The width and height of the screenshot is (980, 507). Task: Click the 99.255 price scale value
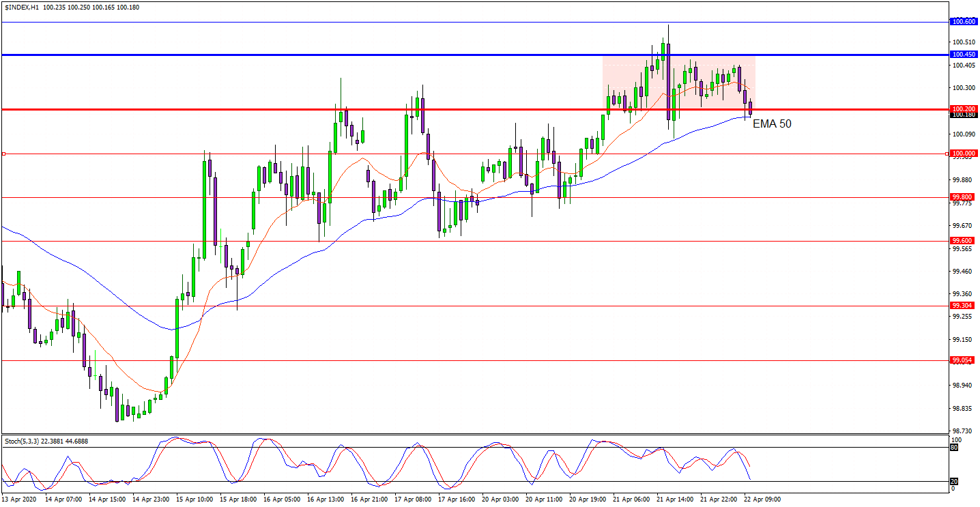coord(963,317)
